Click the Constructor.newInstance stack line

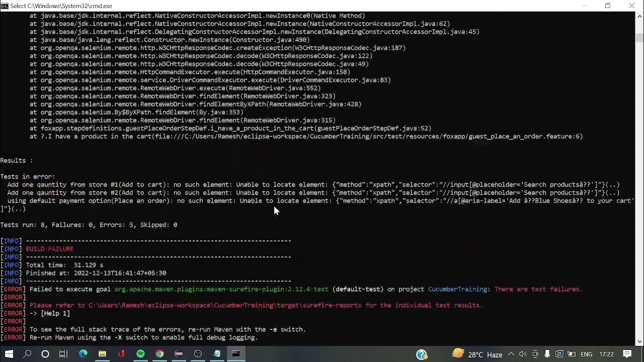tap(170, 40)
